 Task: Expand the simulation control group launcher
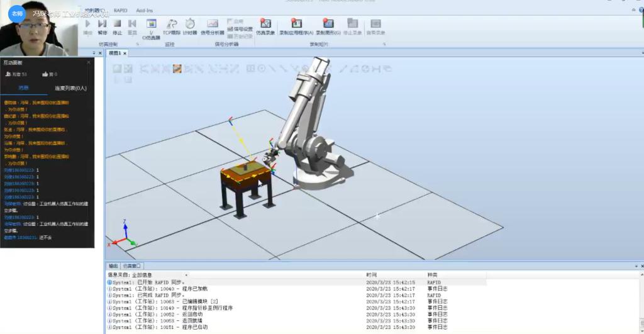(x=138, y=44)
